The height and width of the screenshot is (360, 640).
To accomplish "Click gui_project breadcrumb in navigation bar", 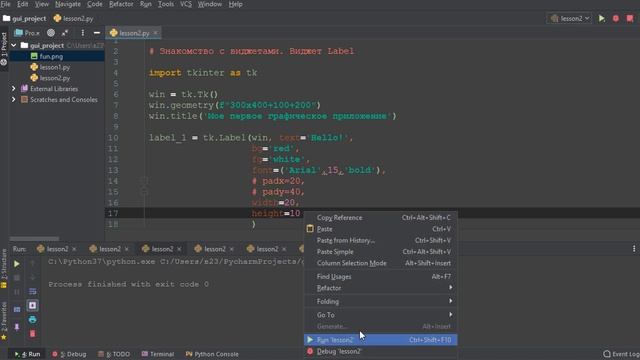I will pos(24,18).
